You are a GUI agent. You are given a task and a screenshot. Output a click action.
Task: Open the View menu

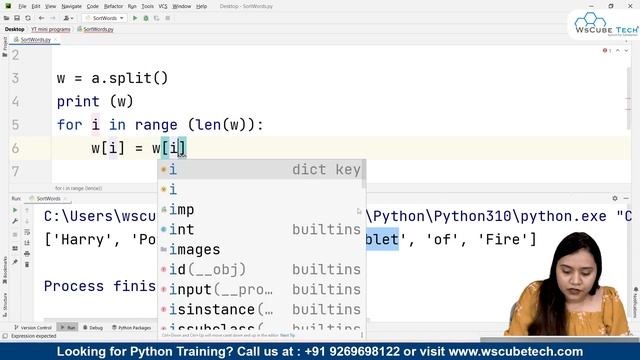click(x=50, y=6)
